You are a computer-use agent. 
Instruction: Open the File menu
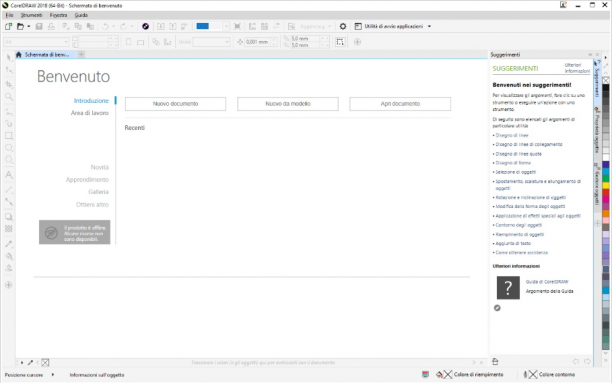(9, 15)
